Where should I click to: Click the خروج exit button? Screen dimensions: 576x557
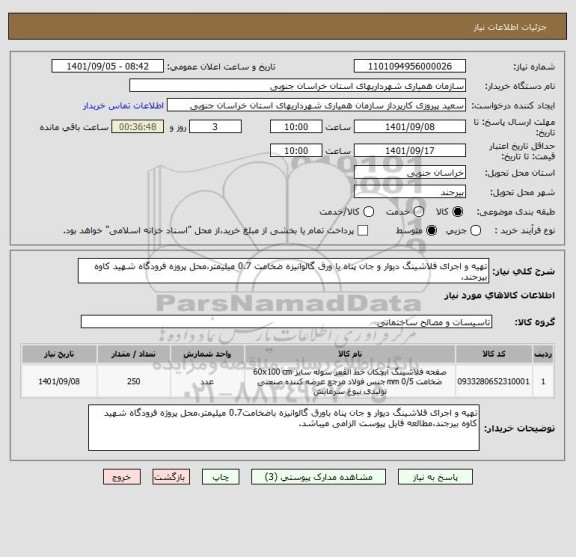[x=122, y=477]
